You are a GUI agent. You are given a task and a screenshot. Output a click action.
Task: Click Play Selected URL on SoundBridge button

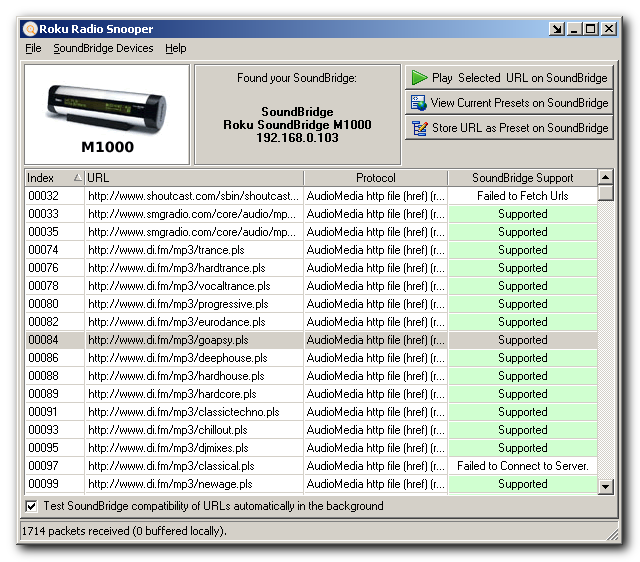pos(509,78)
